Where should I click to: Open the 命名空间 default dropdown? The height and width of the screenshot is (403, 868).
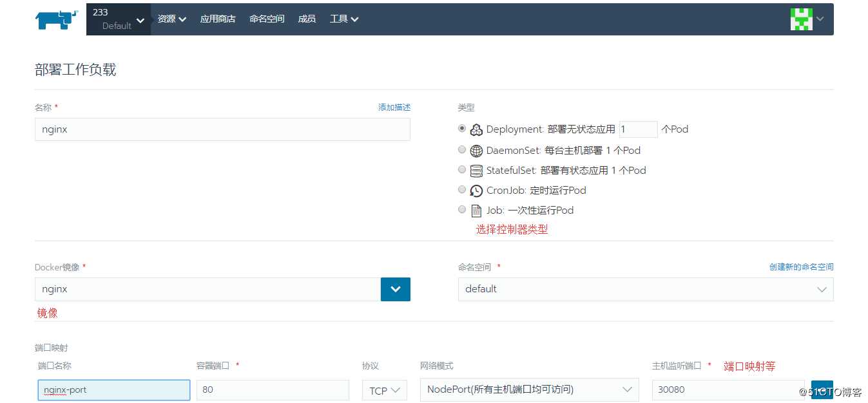(x=646, y=289)
